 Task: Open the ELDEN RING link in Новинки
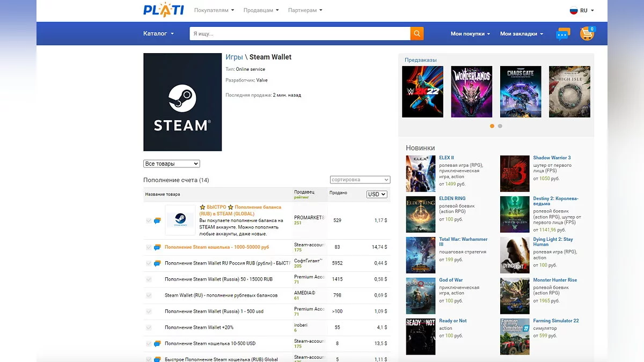click(452, 198)
